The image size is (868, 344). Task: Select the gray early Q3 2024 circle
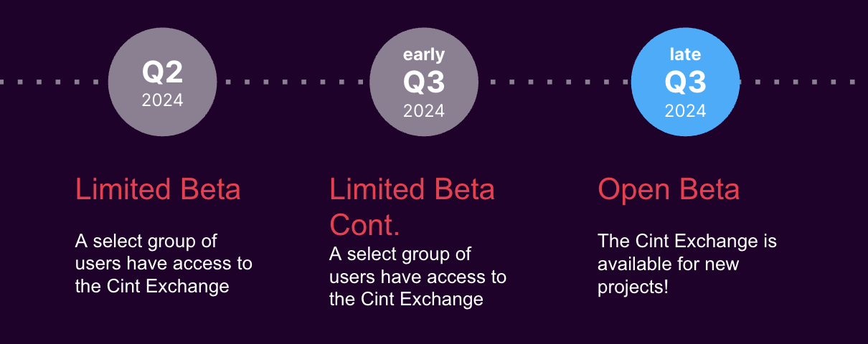[424, 82]
